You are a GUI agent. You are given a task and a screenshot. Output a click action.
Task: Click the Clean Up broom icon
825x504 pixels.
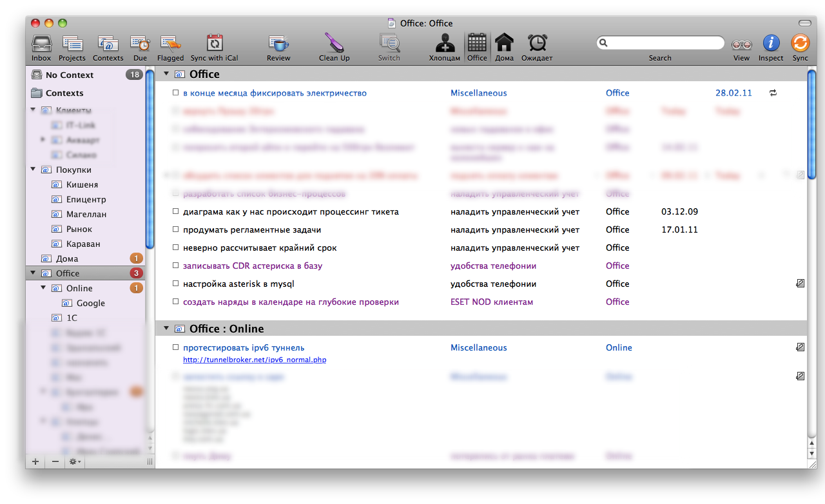pos(334,44)
